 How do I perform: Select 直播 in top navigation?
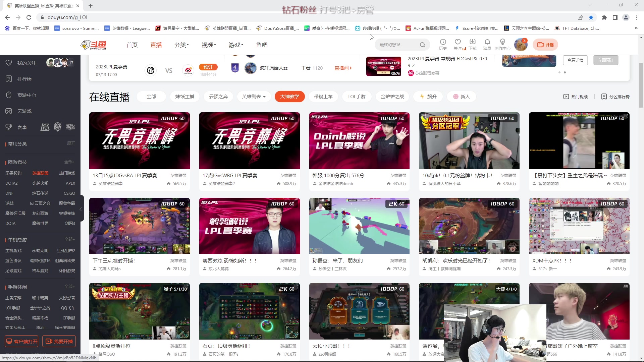click(156, 45)
